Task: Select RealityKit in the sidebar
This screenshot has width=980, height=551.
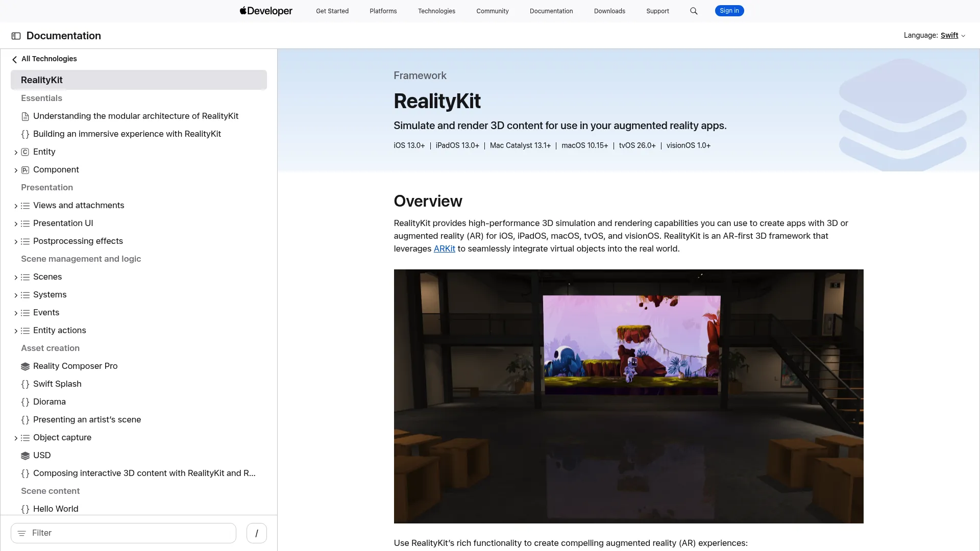Action: 139,80
